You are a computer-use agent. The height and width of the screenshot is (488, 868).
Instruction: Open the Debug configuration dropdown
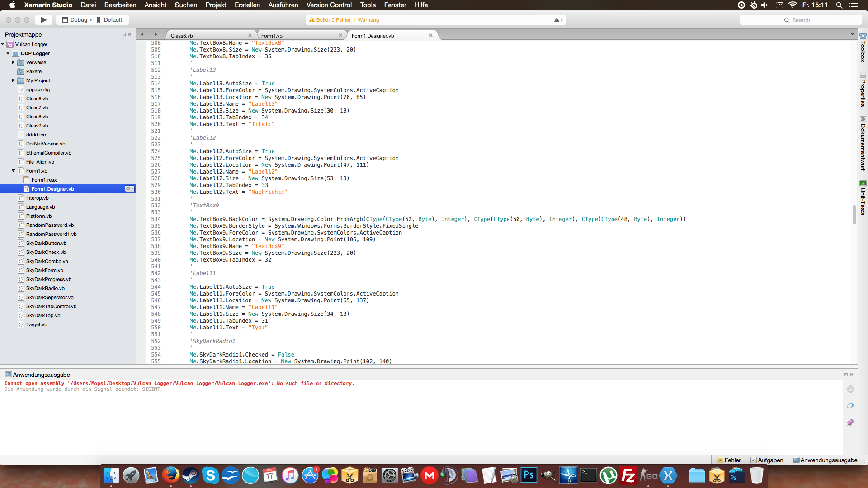[77, 20]
